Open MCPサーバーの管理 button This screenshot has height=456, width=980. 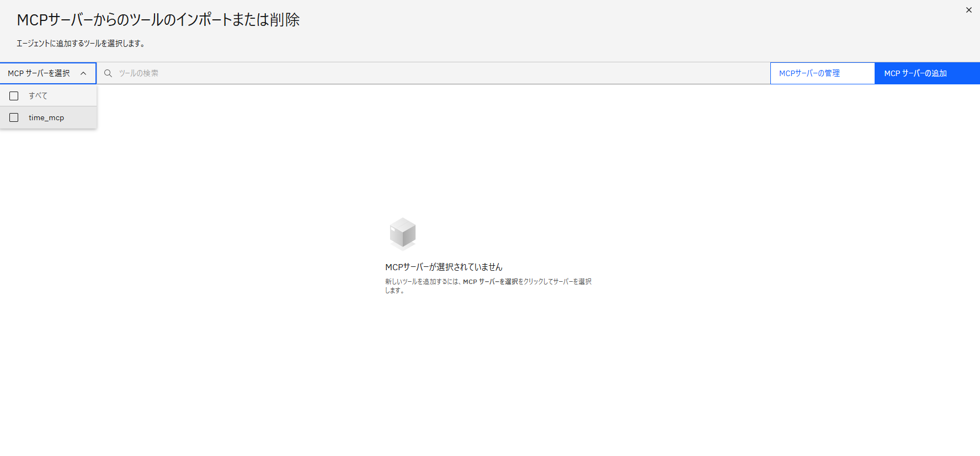tap(822, 73)
